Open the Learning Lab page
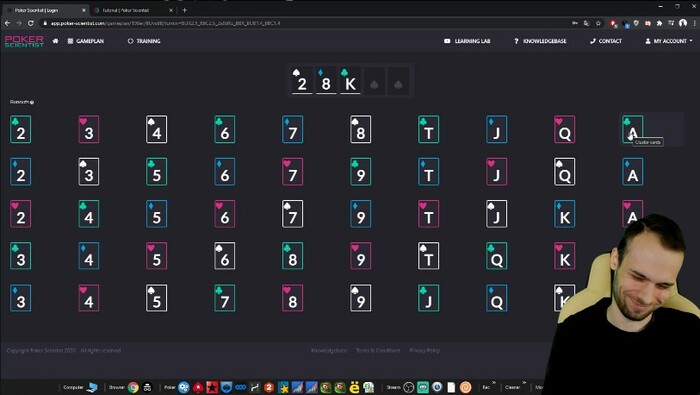Screen dimensions: 700x395 [x=467, y=41]
